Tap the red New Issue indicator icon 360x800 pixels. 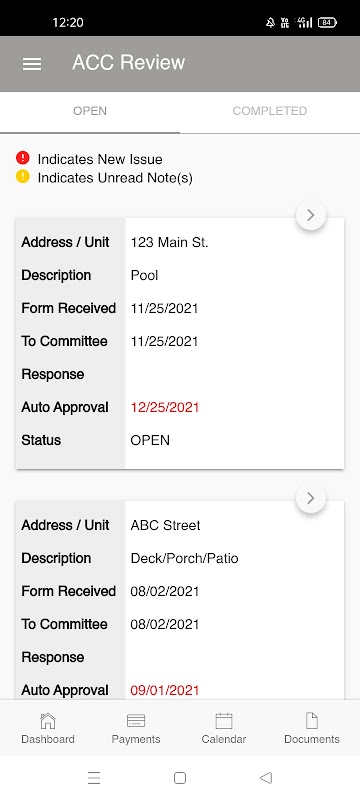point(22,158)
